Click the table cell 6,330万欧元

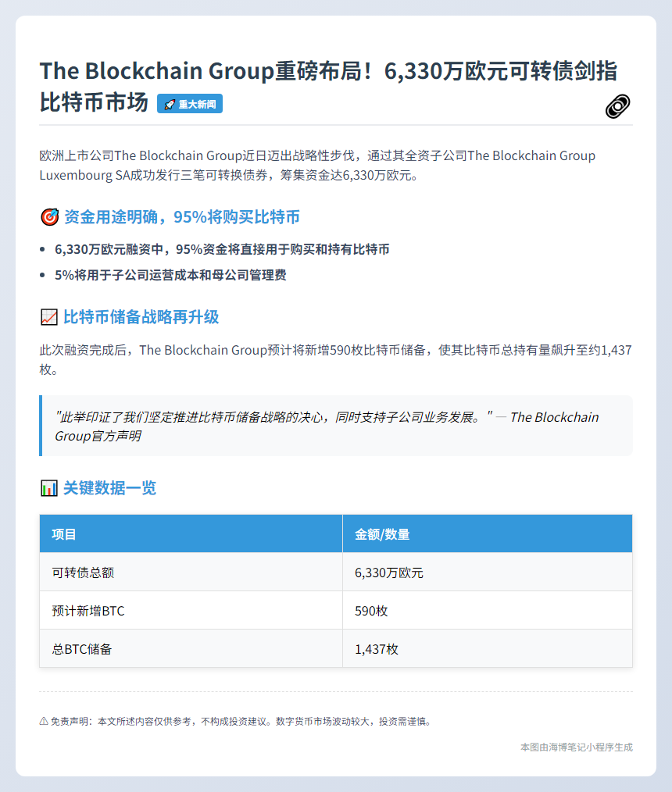pos(488,573)
